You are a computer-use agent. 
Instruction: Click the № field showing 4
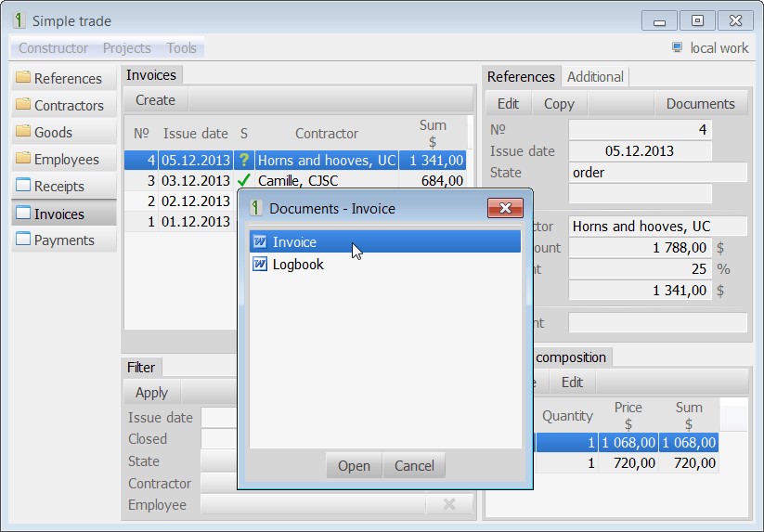(640, 129)
